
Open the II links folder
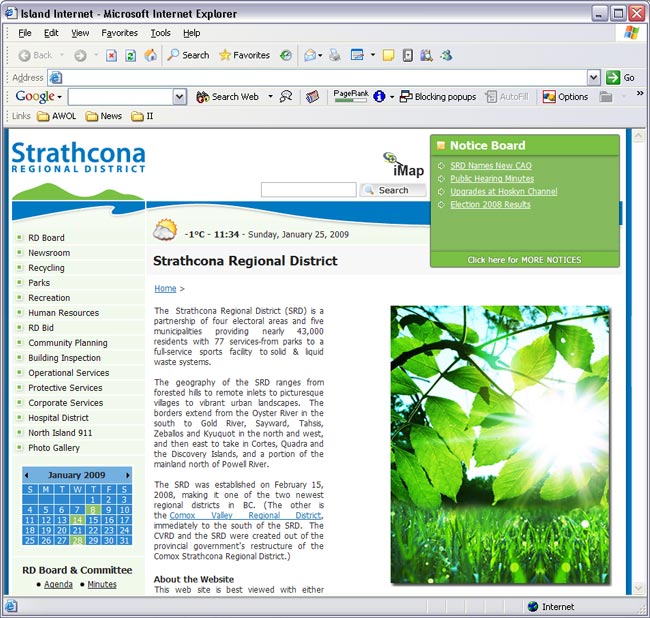(142, 116)
